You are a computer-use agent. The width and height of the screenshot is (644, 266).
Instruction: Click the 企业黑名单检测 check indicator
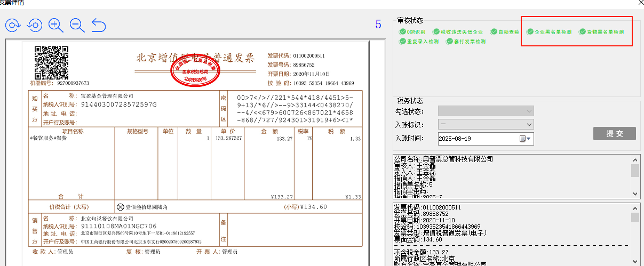click(530, 32)
